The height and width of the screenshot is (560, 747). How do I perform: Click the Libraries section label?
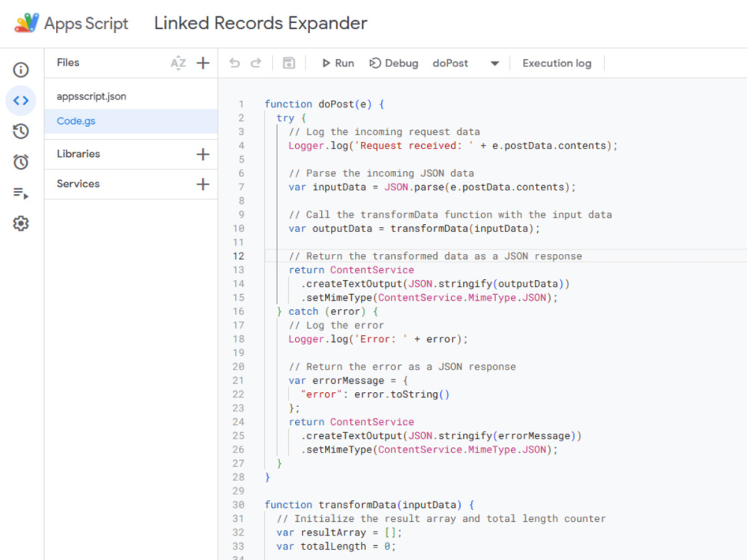point(78,154)
